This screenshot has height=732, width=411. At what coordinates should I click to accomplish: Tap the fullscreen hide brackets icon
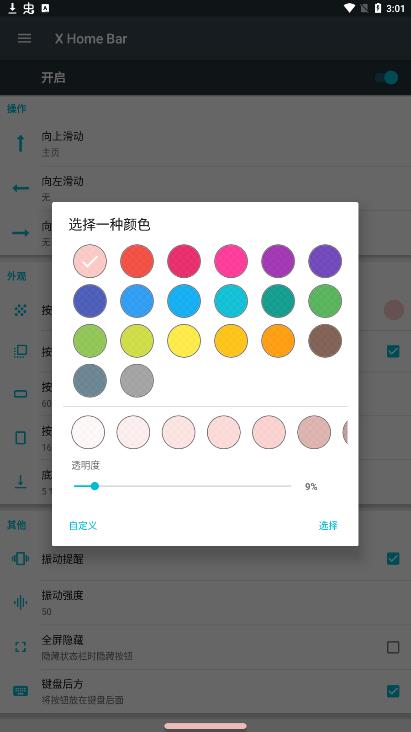(x=21, y=647)
